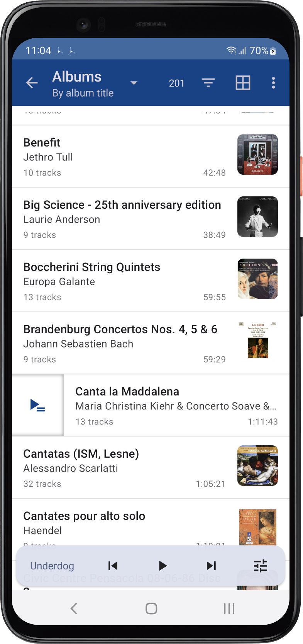
Task: Skip to next track in mini player
Action: click(x=211, y=566)
